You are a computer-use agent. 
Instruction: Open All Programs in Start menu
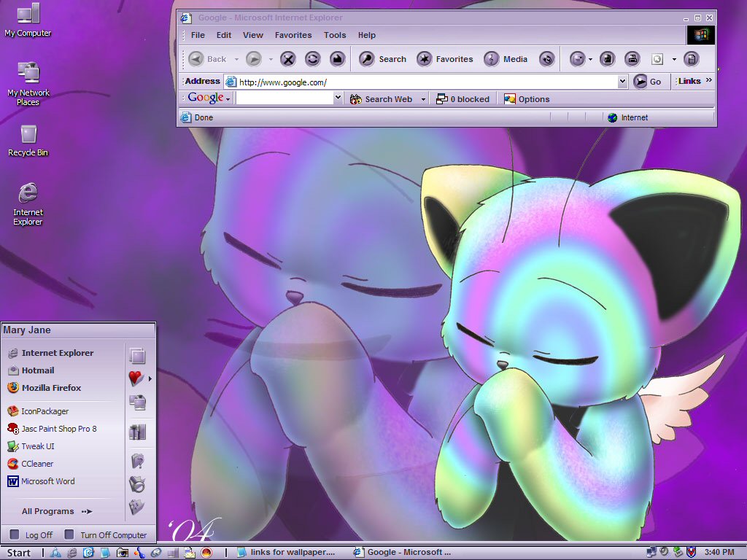pos(57,511)
